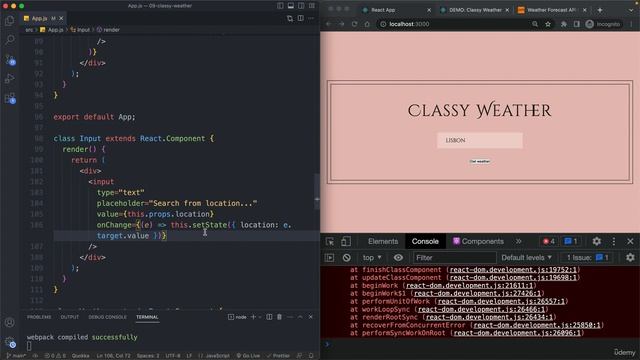This screenshot has width=640, height=360.
Task: Click the App.js breadcrumb segment
Action: pos(52,30)
